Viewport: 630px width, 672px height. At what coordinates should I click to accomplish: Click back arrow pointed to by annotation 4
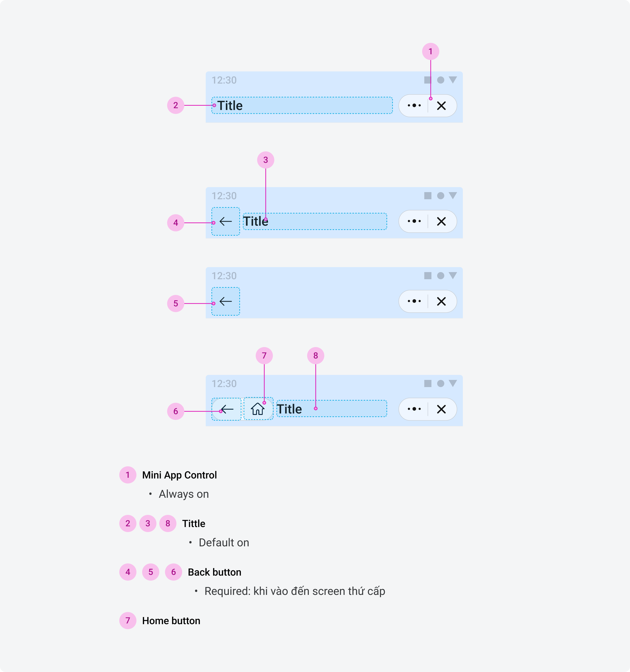tap(225, 221)
